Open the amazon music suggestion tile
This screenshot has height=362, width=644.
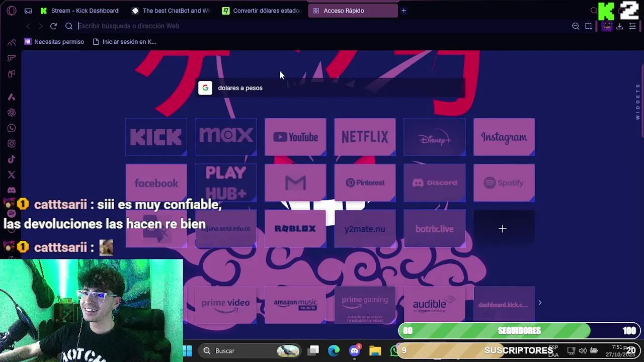pyautogui.click(x=295, y=304)
